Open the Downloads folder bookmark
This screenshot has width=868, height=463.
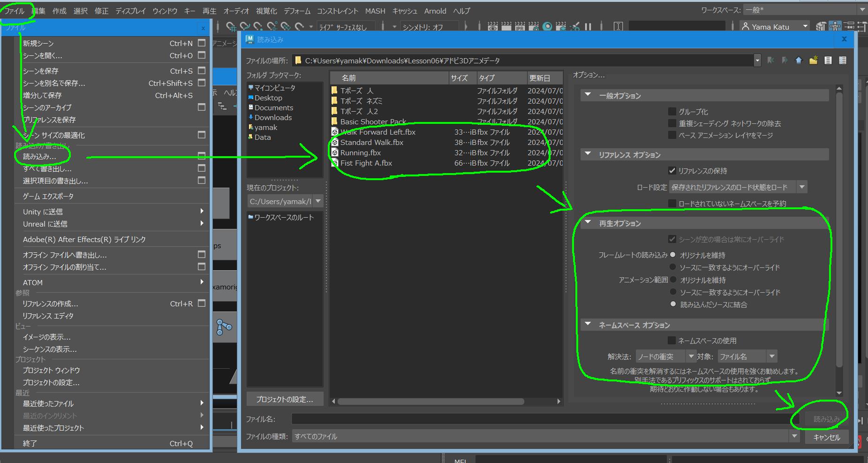point(273,117)
